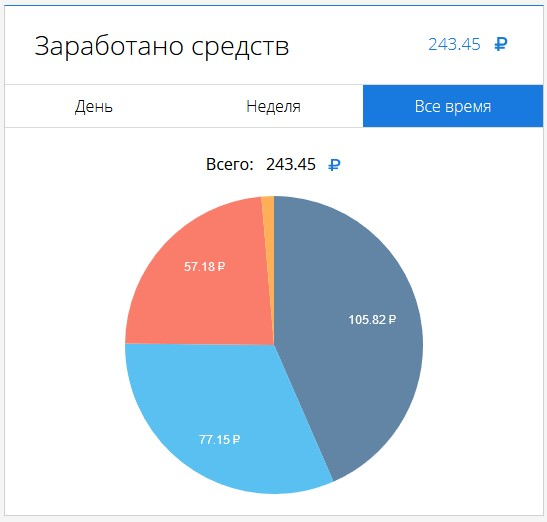Switch to the День tab
Image resolution: width=547 pixels, height=522 pixels.
coord(93,106)
